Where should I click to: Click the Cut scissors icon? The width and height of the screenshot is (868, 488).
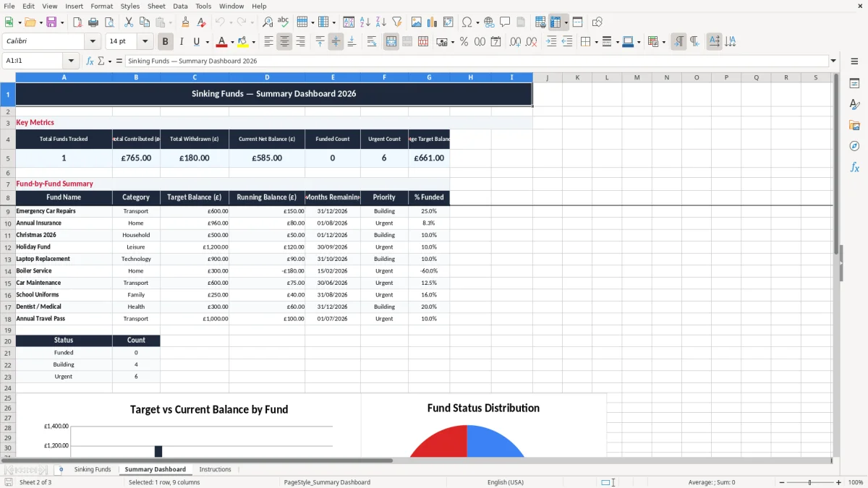pos(129,22)
